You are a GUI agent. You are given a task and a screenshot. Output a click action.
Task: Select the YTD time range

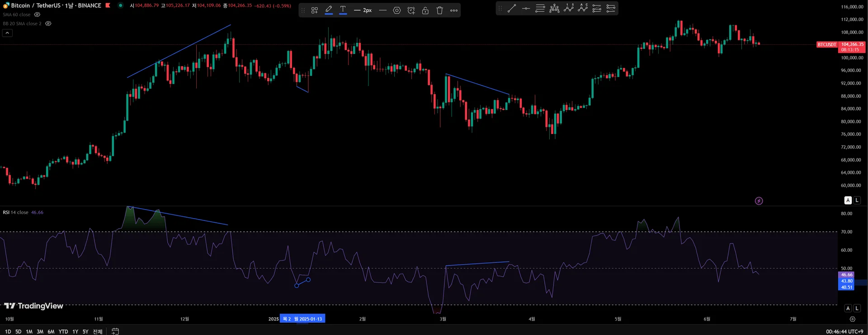[63, 332]
